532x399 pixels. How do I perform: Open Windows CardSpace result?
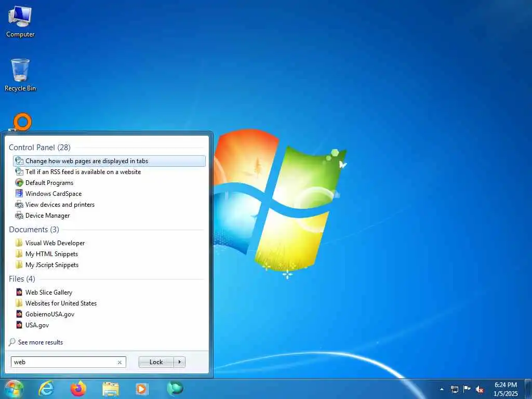point(109,193)
